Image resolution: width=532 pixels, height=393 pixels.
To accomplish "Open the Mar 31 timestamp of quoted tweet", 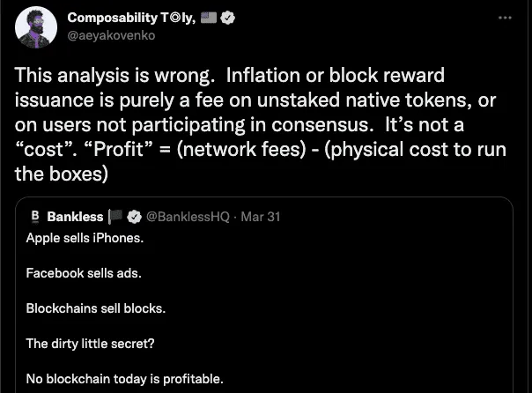I will 262,216.
